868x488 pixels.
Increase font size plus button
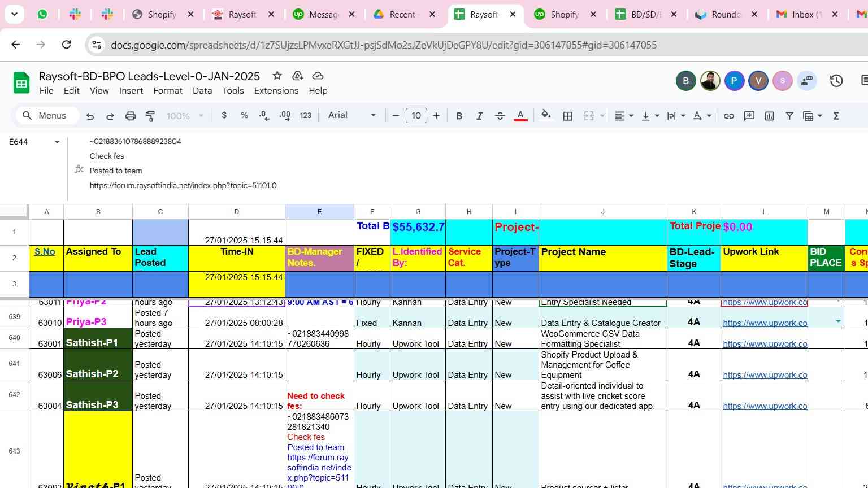(x=436, y=116)
